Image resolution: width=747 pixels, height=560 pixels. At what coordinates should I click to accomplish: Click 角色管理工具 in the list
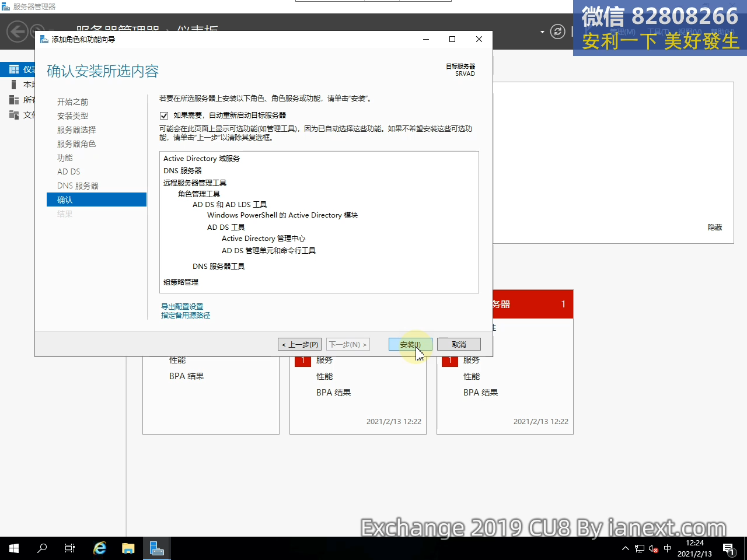(199, 194)
